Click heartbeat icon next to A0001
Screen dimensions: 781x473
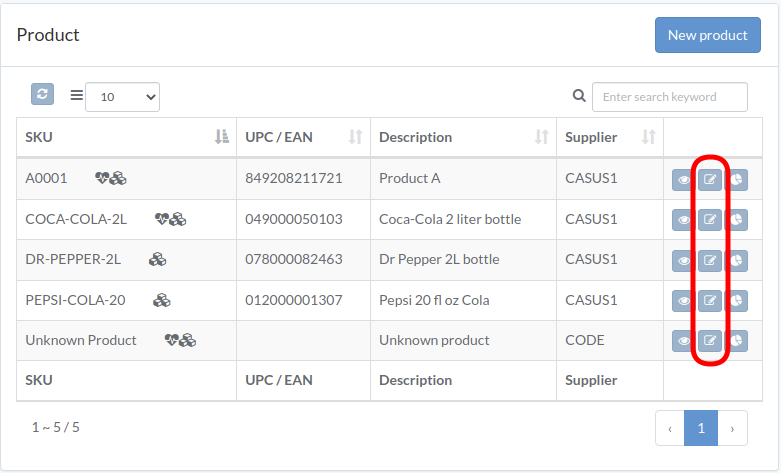pos(102,178)
